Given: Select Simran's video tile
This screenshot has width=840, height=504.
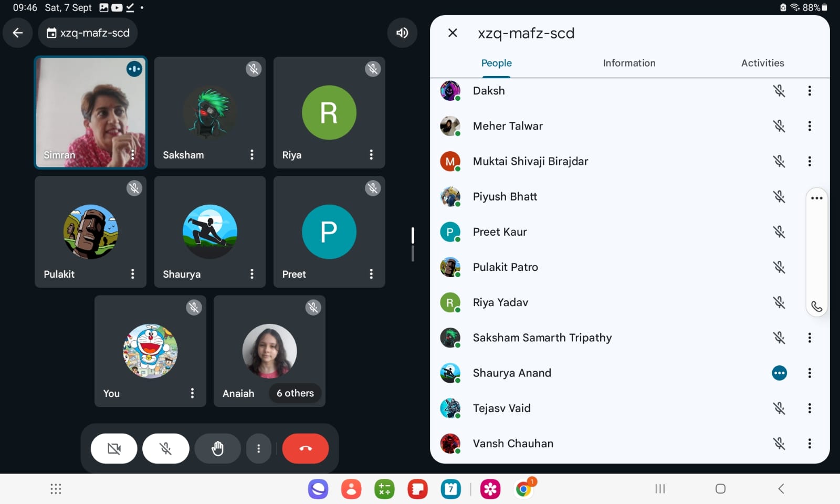Looking at the screenshot, I should point(91,112).
